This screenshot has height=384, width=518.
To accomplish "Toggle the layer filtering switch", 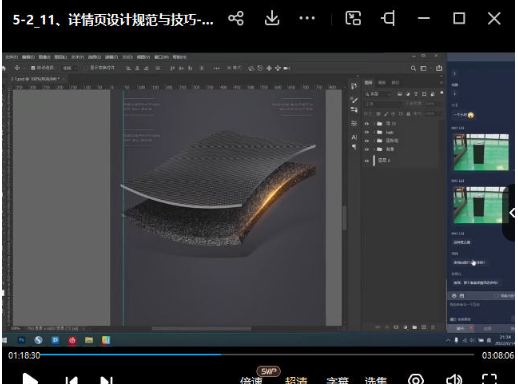I will [x=442, y=93].
